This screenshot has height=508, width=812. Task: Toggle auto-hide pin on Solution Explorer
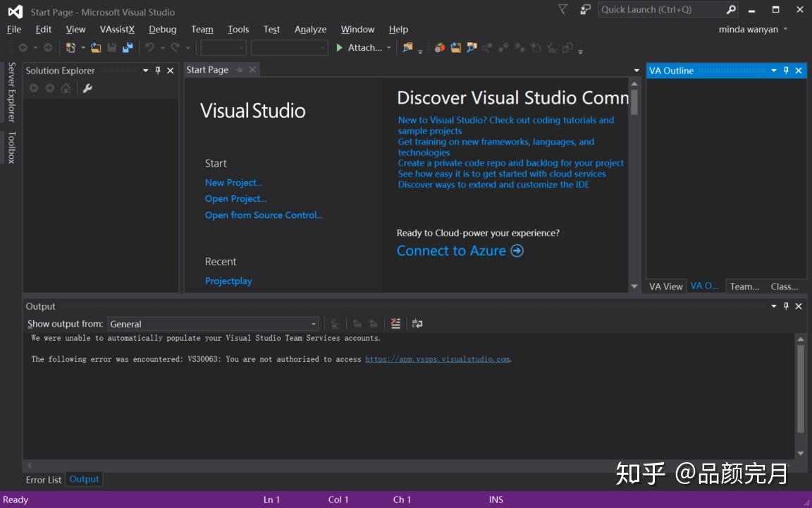click(158, 71)
